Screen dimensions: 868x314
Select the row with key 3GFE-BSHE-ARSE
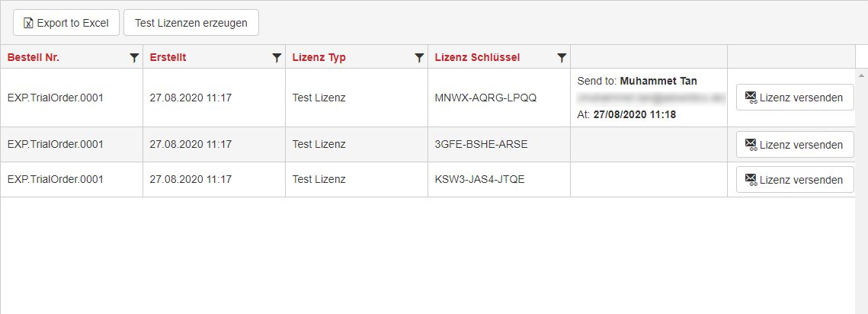pos(428,145)
